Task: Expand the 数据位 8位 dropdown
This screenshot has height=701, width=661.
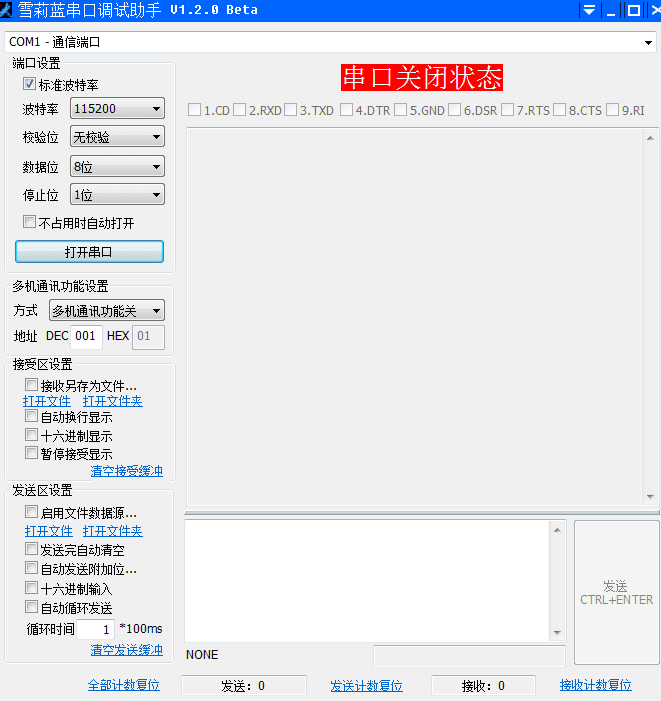Action: tap(117, 167)
